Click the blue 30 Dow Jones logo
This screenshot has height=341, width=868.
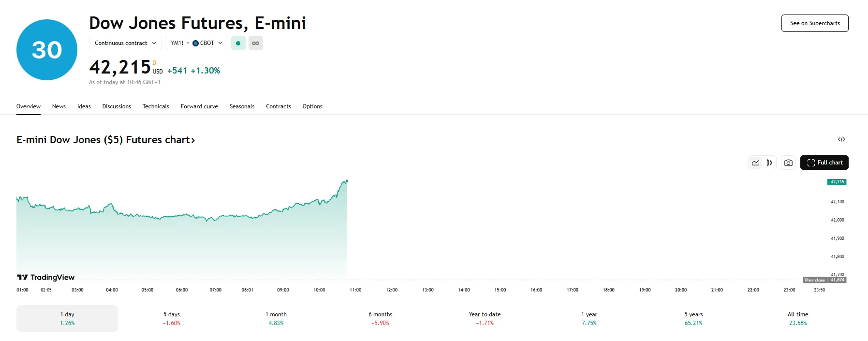tap(47, 50)
